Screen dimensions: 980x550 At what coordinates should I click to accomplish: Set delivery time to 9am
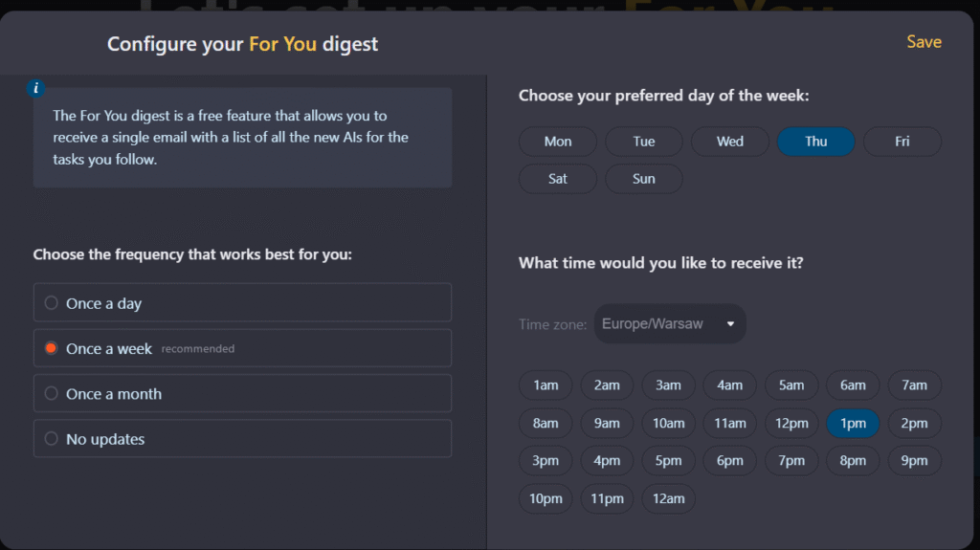tap(606, 423)
